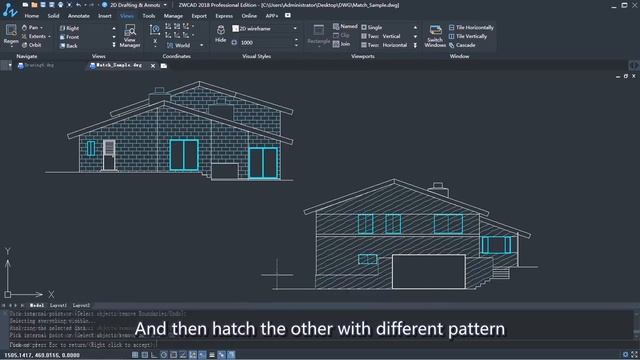
Task: Open the 2D wireframe visual style dropdown
Action: coord(295,29)
